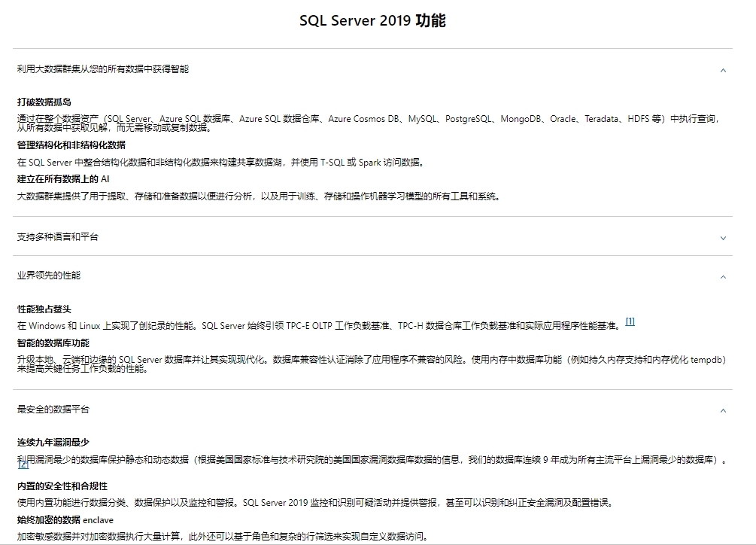Click the 内置的安全性和合规性 heading
756x545 pixels.
click(62, 486)
